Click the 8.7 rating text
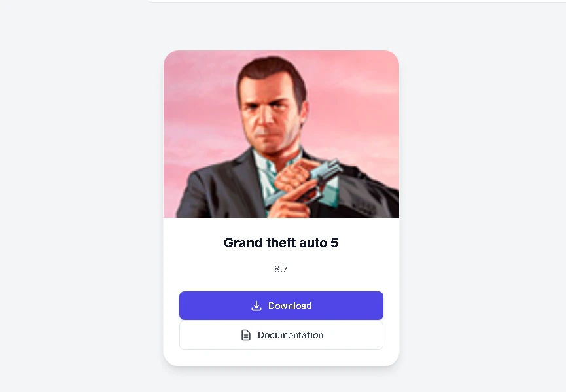 coord(281,269)
